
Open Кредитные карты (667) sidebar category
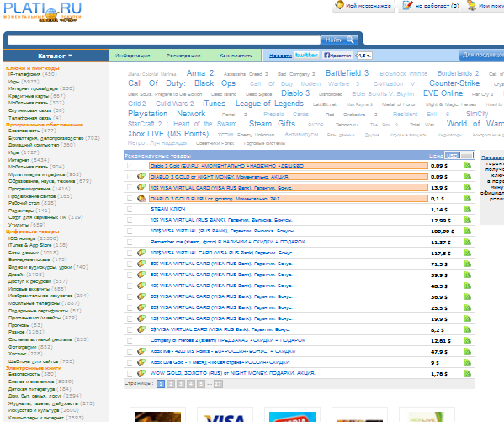point(37,96)
